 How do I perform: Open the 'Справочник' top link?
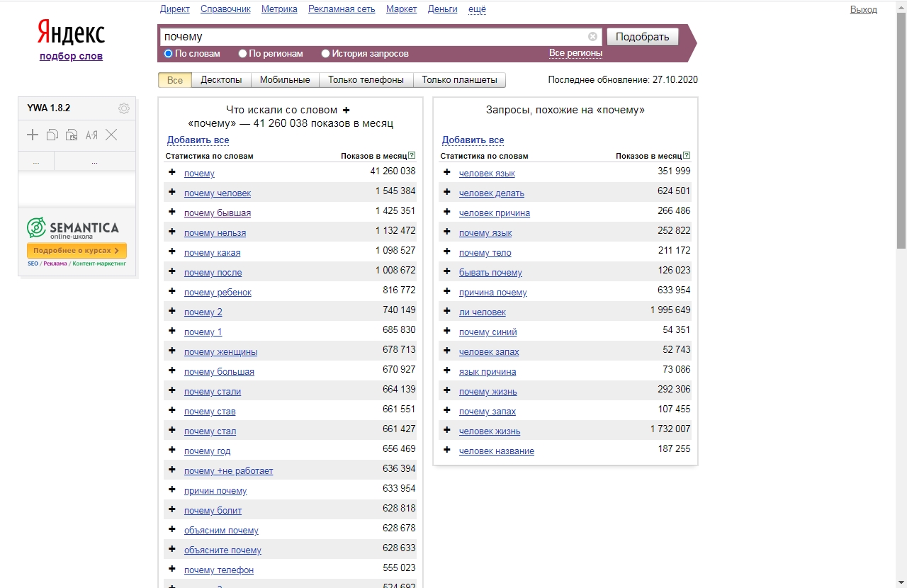point(225,9)
